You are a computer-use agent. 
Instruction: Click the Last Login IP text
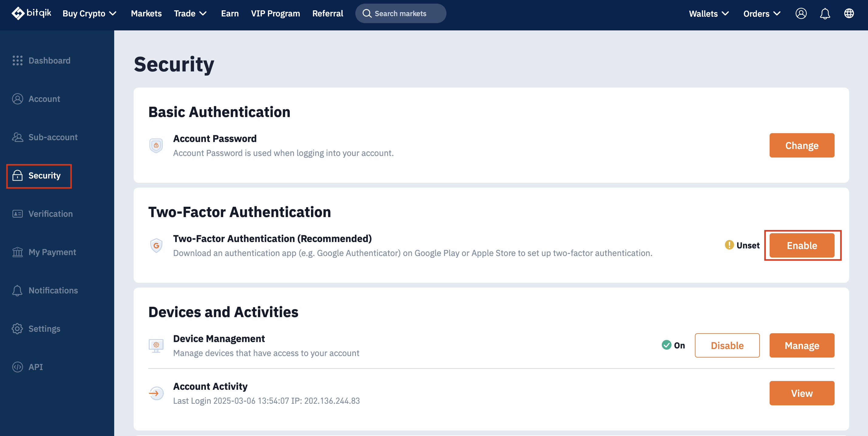[x=266, y=401]
